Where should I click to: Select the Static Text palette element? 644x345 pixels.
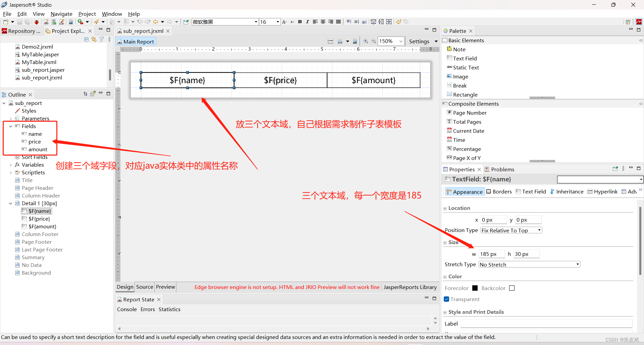[466, 67]
